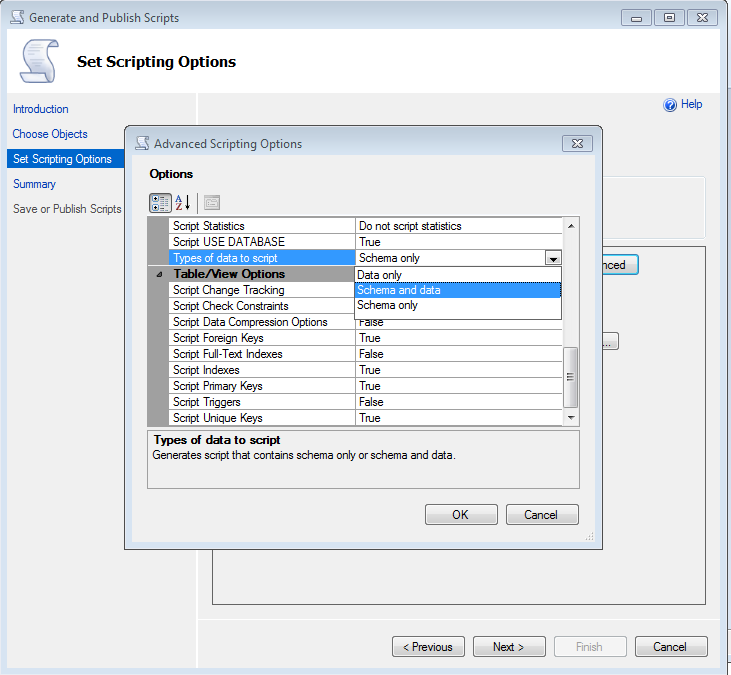Click the Property Pages icon
The width and height of the screenshot is (731, 675).
click(212, 203)
